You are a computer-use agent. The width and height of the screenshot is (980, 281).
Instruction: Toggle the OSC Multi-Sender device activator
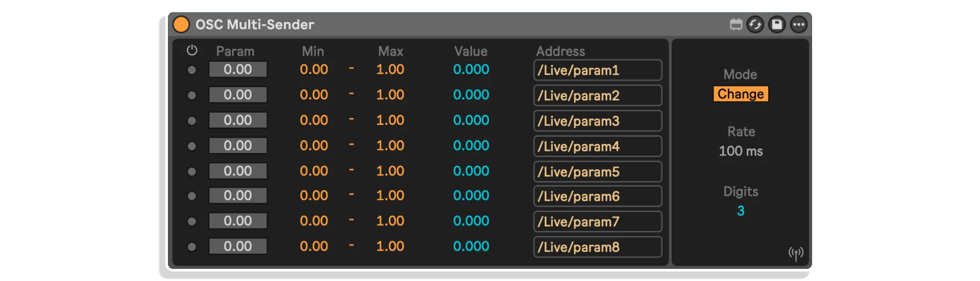(181, 24)
